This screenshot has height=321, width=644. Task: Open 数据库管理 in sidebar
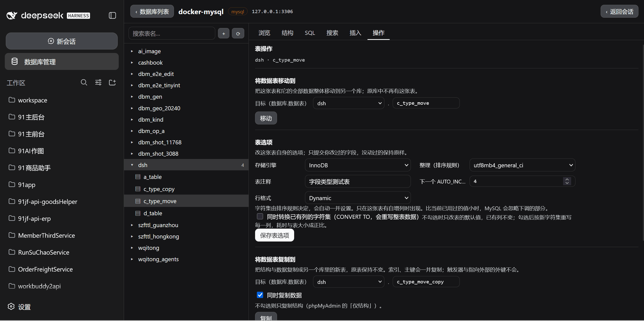pyautogui.click(x=62, y=62)
